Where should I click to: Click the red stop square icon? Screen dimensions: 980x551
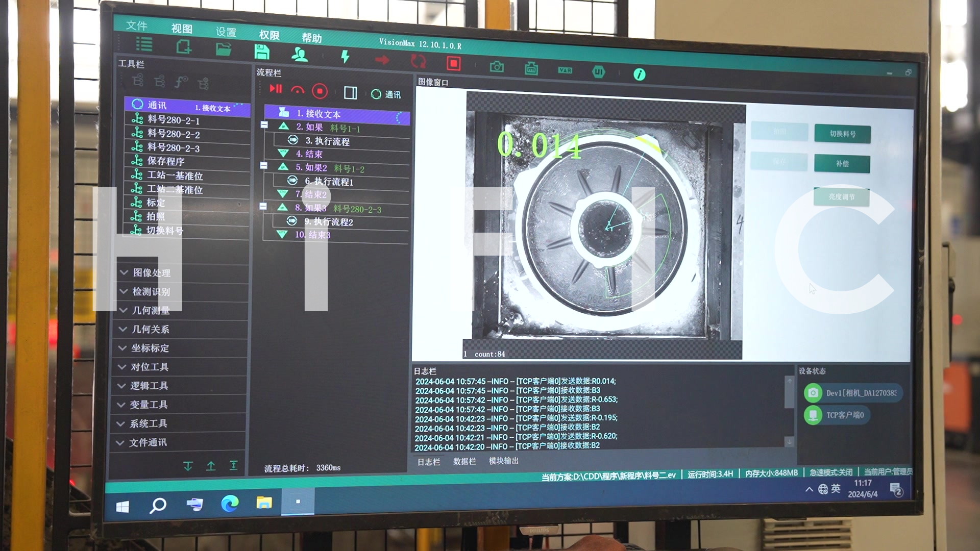[x=453, y=63]
